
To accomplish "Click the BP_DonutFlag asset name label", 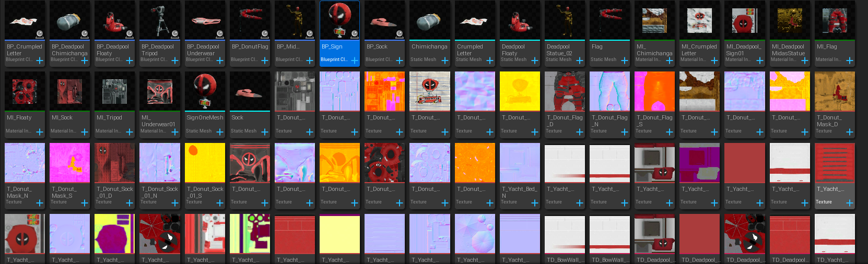I will coord(250,46).
